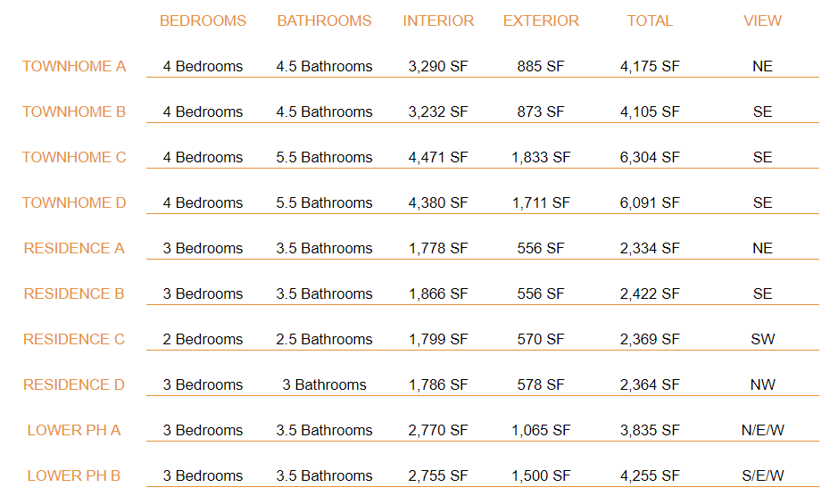Select the 6,304 SF total cell
Viewport: 838px width, 504px height.
pyautogui.click(x=650, y=157)
